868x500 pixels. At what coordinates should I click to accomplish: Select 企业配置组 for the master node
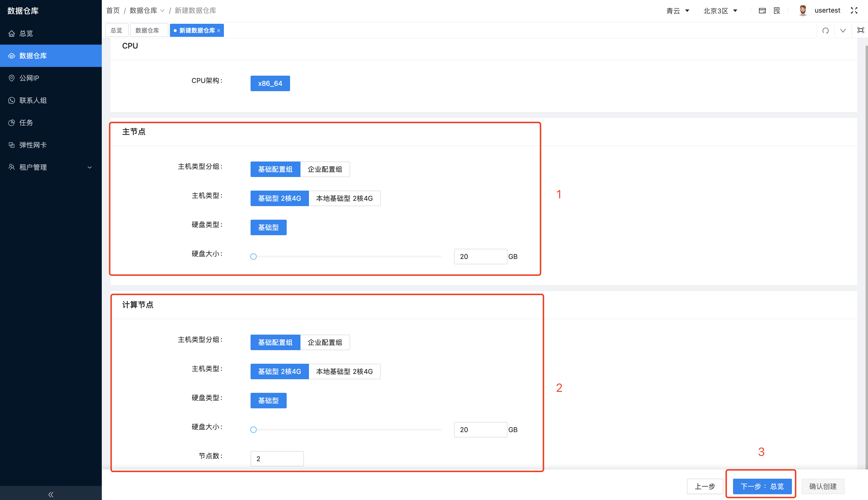[x=324, y=169]
